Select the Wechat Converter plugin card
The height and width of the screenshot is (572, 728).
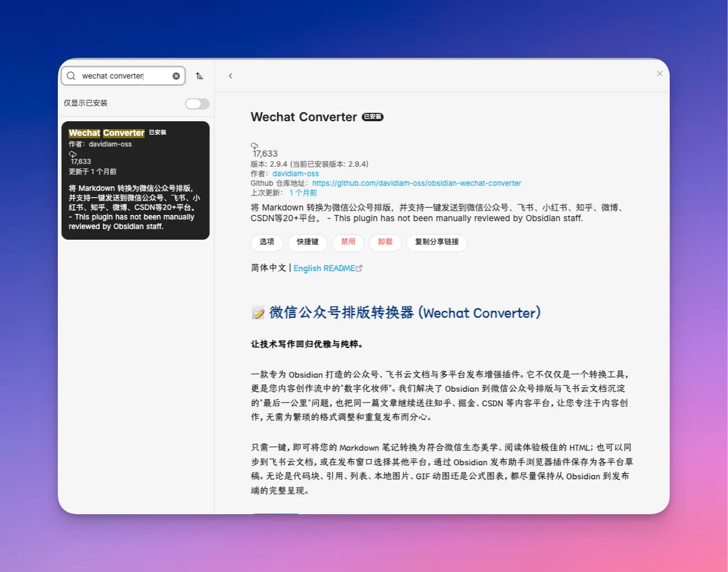(x=135, y=180)
